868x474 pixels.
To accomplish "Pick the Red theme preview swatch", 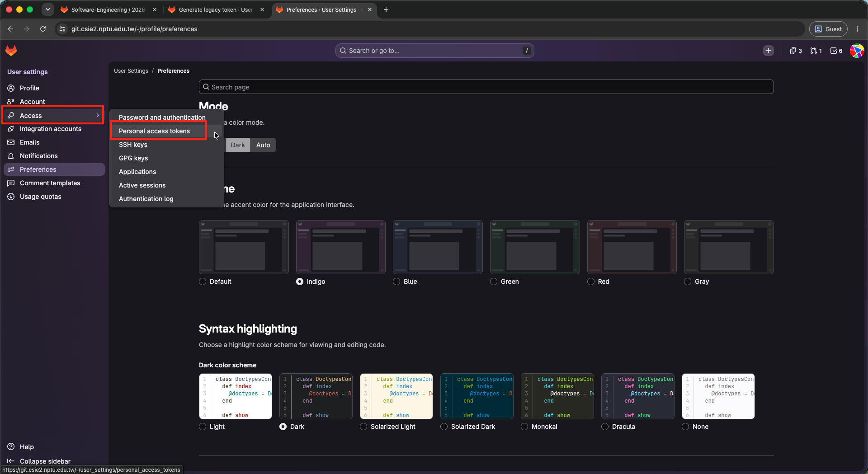I will pos(632,247).
